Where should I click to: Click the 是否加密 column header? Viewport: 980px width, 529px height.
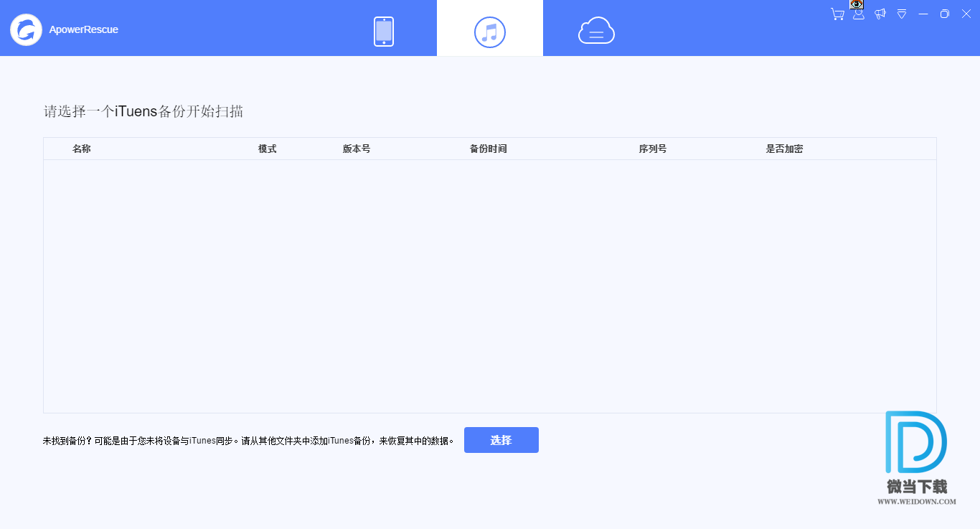click(x=784, y=149)
